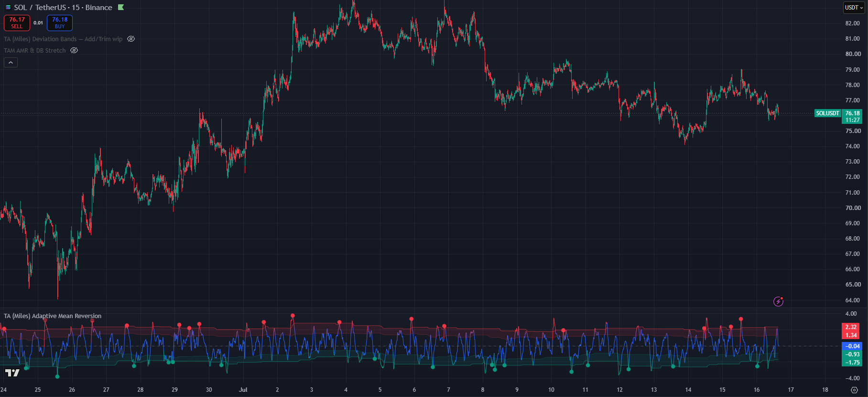Click the Jul label on the time axis
868x397 pixels.
(243, 390)
